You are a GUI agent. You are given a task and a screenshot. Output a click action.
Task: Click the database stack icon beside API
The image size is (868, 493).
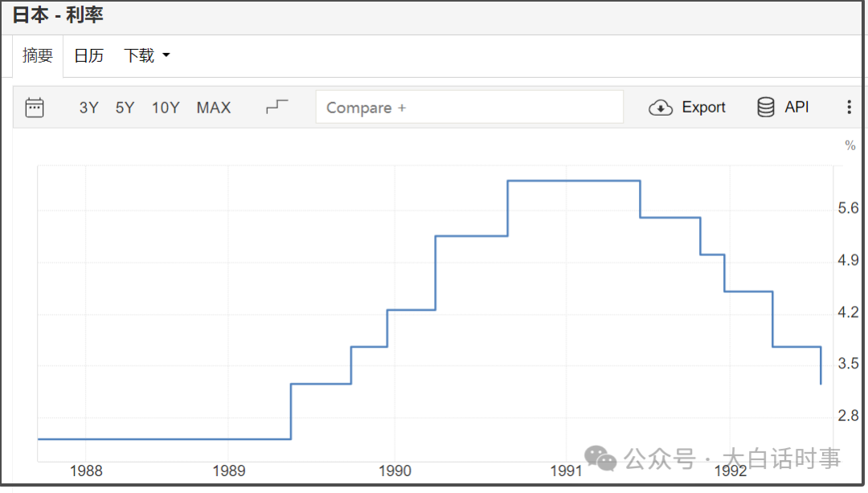click(766, 108)
